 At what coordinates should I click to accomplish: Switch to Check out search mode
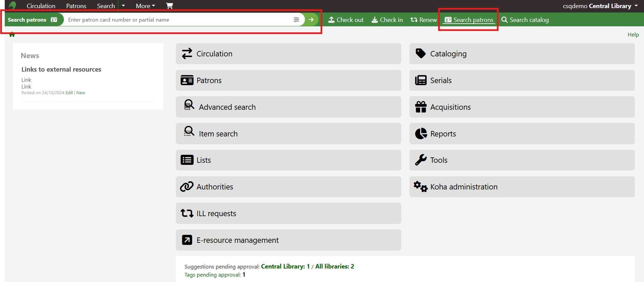(346, 20)
